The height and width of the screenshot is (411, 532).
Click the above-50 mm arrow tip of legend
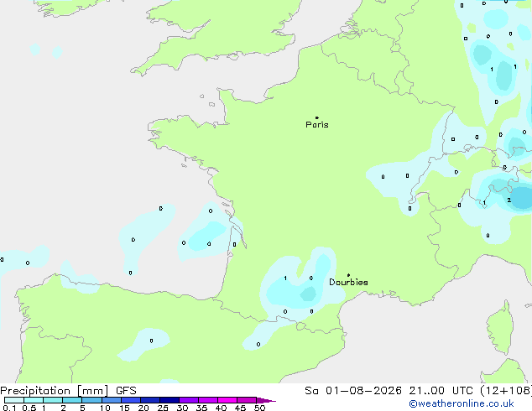(x=266, y=400)
